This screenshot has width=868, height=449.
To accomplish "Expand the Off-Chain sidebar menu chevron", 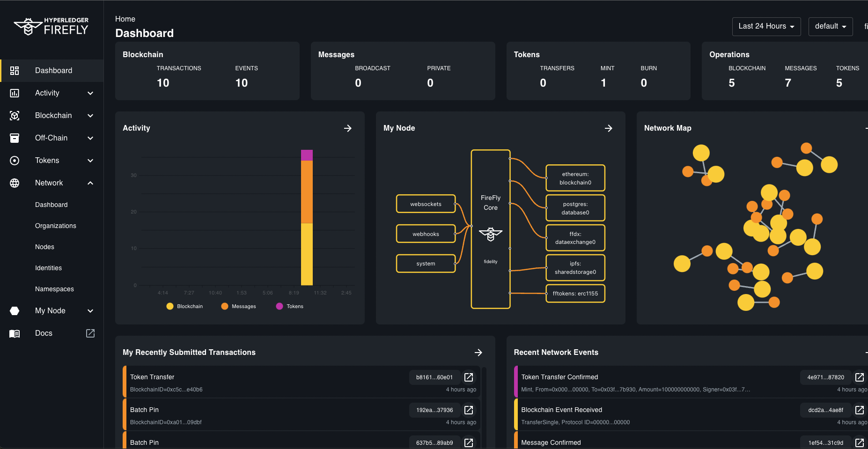I will pyautogui.click(x=90, y=138).
